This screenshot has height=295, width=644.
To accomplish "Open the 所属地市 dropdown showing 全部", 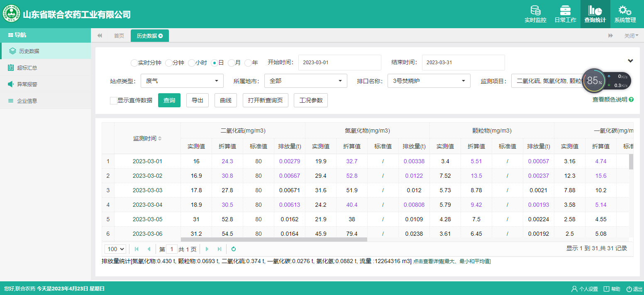I will coord(306,81).
